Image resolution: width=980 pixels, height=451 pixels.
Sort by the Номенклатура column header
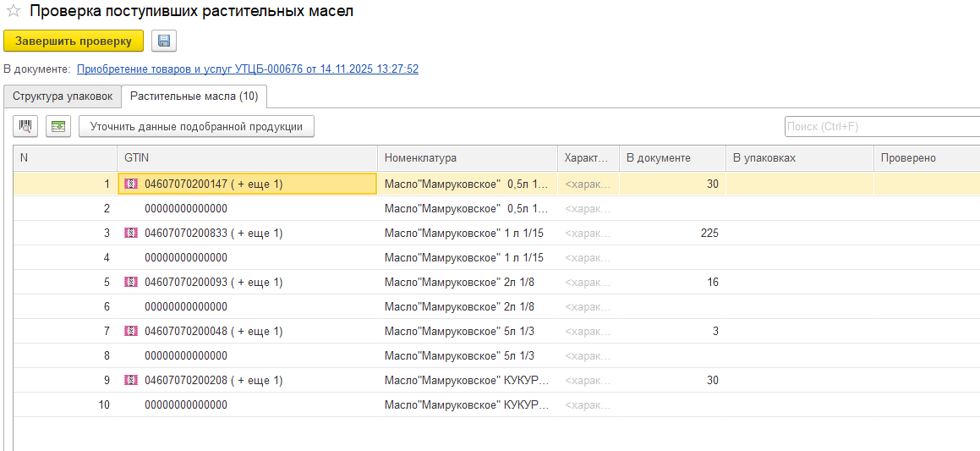click(x=420, y=158)
